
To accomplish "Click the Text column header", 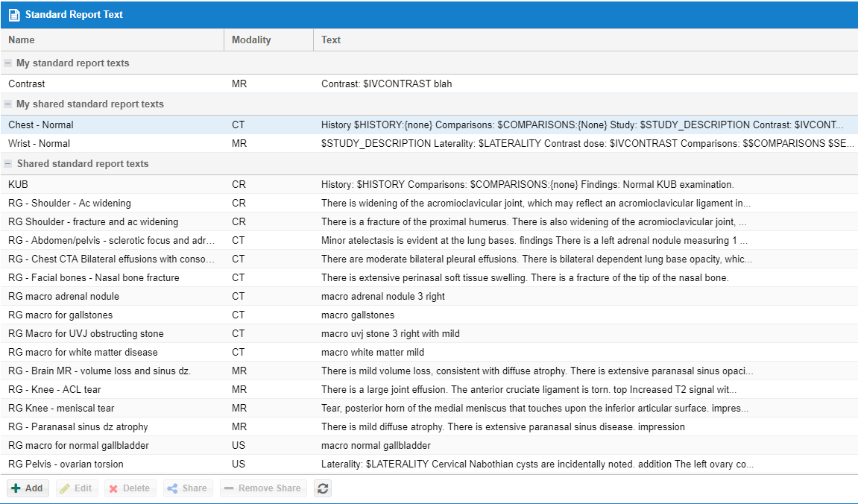I will [585, 40].
